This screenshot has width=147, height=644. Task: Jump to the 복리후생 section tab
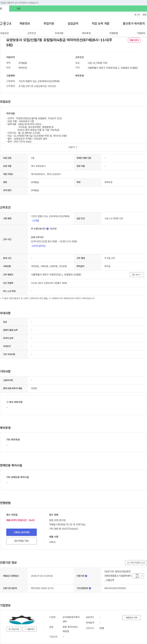[86, 33]
